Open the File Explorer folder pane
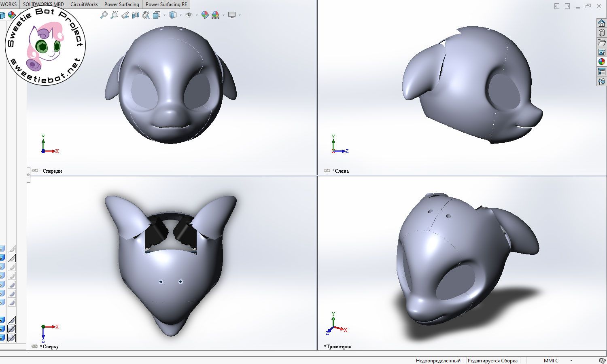The image size is (607, 364). coord(602,42)
